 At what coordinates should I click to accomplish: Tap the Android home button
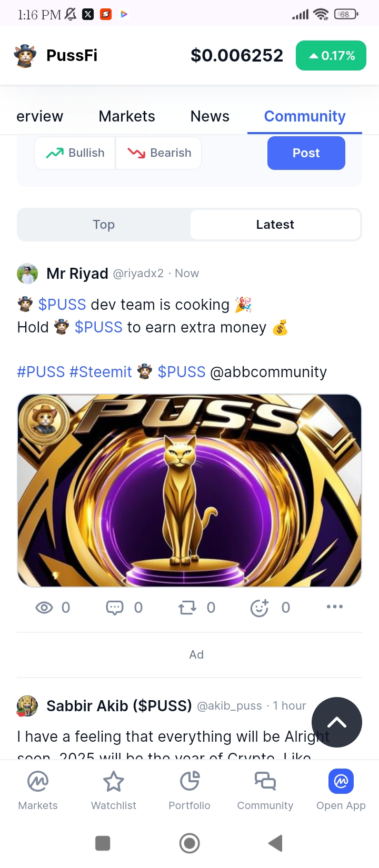(189, 843)
